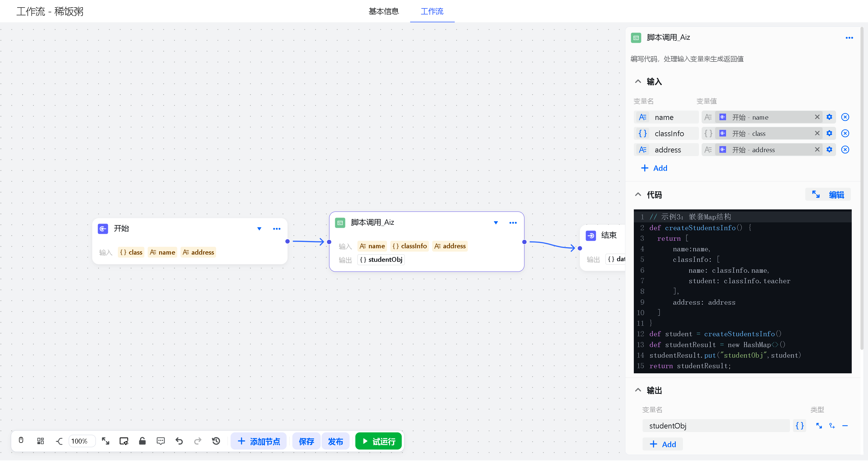This screenshot has width=868, height=461.
Task: Collapse the 代码 section
Action: coord(638,194)
